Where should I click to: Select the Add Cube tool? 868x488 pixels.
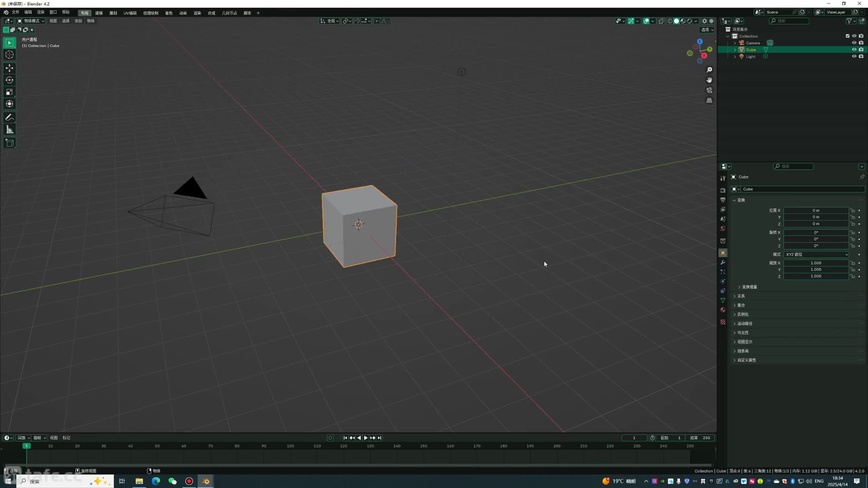9,143
